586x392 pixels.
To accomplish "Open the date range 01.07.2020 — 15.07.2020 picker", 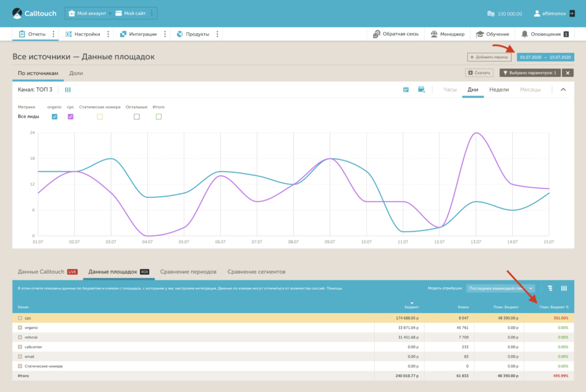I will 545,57.
